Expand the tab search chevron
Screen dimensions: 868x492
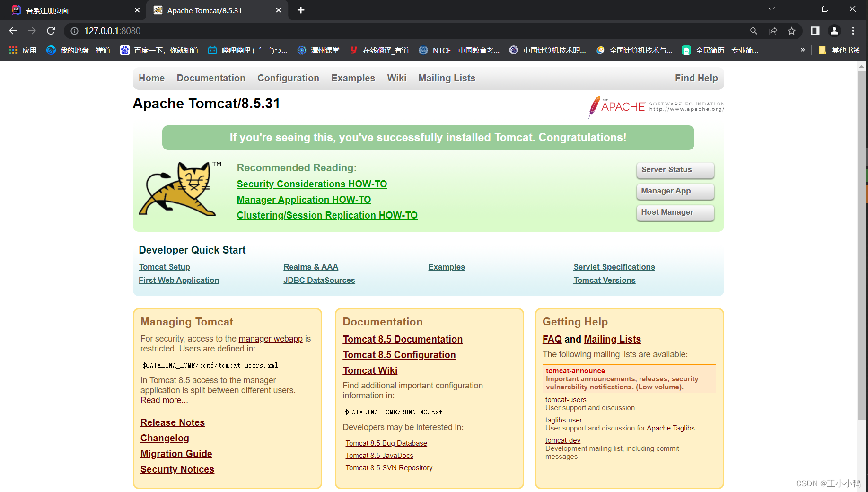[771, 9]
